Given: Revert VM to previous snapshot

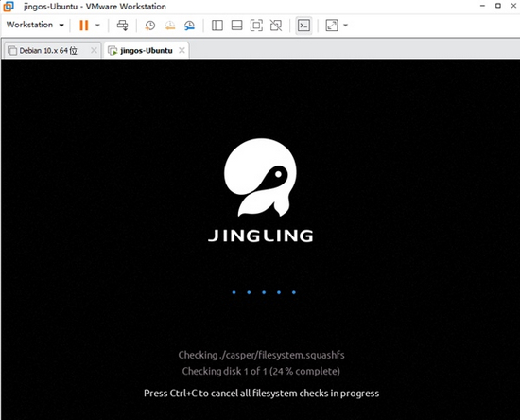Looking at the screenshot, I should pyautogui.click(x=170, y=26).
